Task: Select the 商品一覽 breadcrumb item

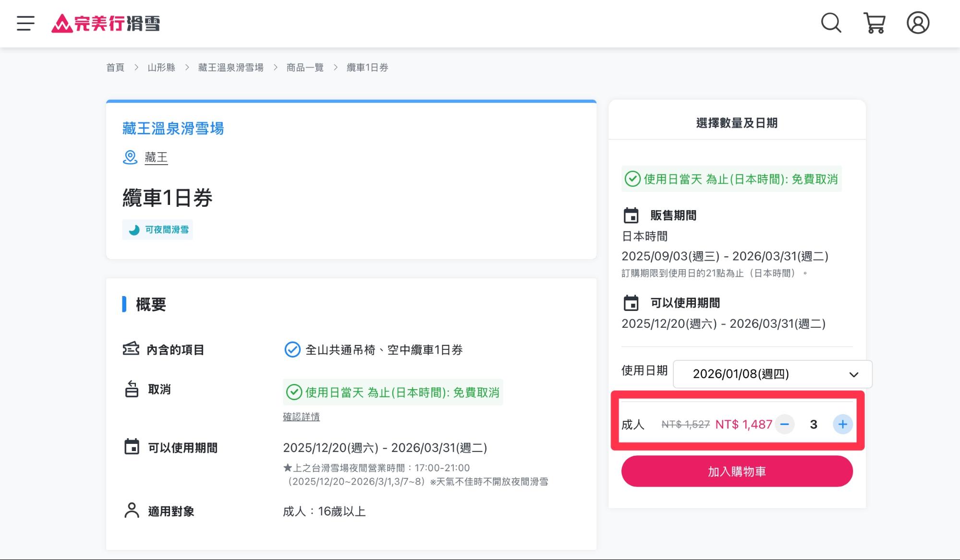Action: point(304,67)
